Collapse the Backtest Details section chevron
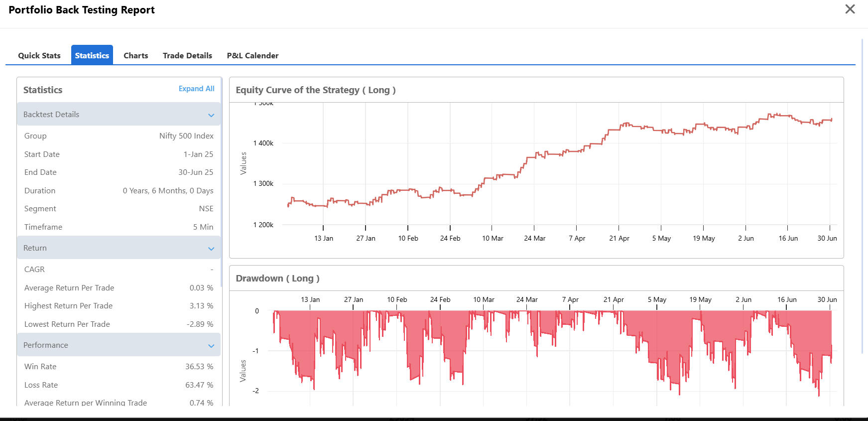Image resolution: width=868 pixels, height=421 pixels. click(211, 115)
